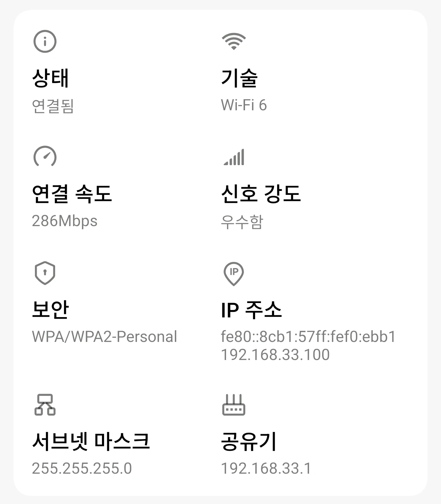Image resolution: width=441 pixels, height=504 pixels.
Task: Click the security shield lock icon
Action: click(x=45, y=273)
